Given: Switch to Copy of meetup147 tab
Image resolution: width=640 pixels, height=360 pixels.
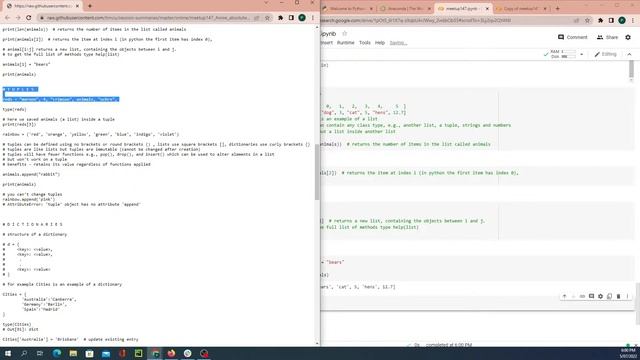Looking at the screenshot, I should 522,8.
